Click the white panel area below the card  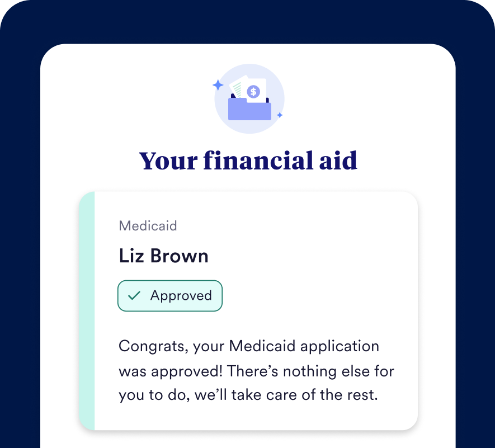pyautogui.click(x=248, y=440)
